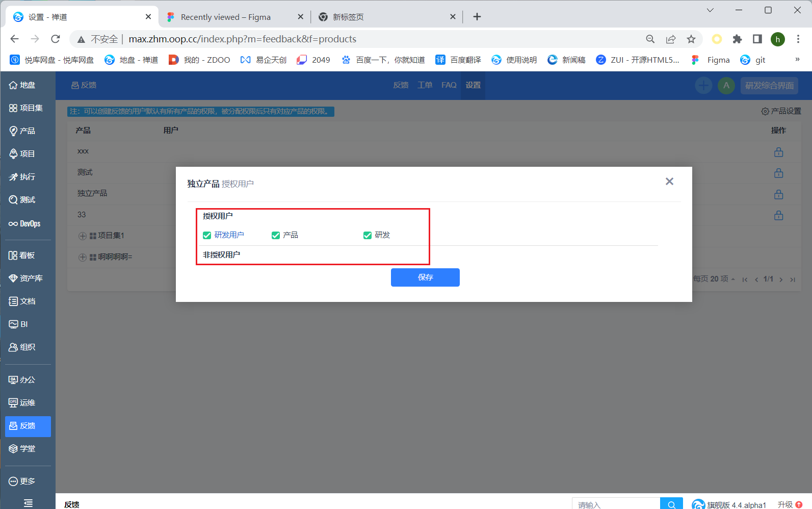Screen dimensions: 812x509
Task: Open the git bookmark
Action: [x=753, y=60]
